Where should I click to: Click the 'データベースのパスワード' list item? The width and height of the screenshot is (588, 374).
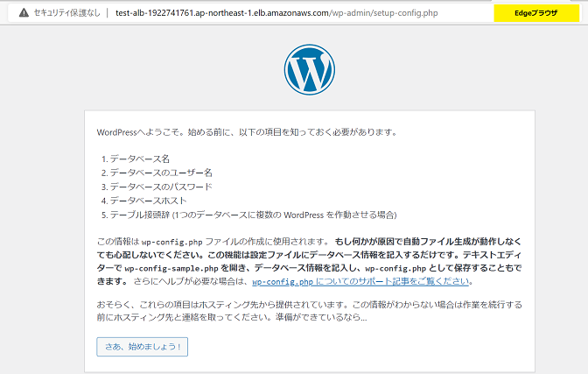(161, 187)
